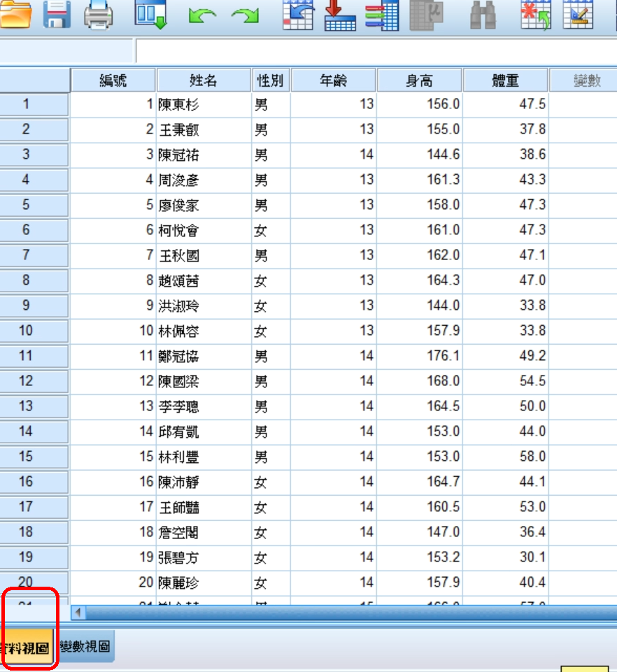This screenshot has height=672, width=617.
Task: Click the Open data file folder icon
Action: (x=15, y=14)
